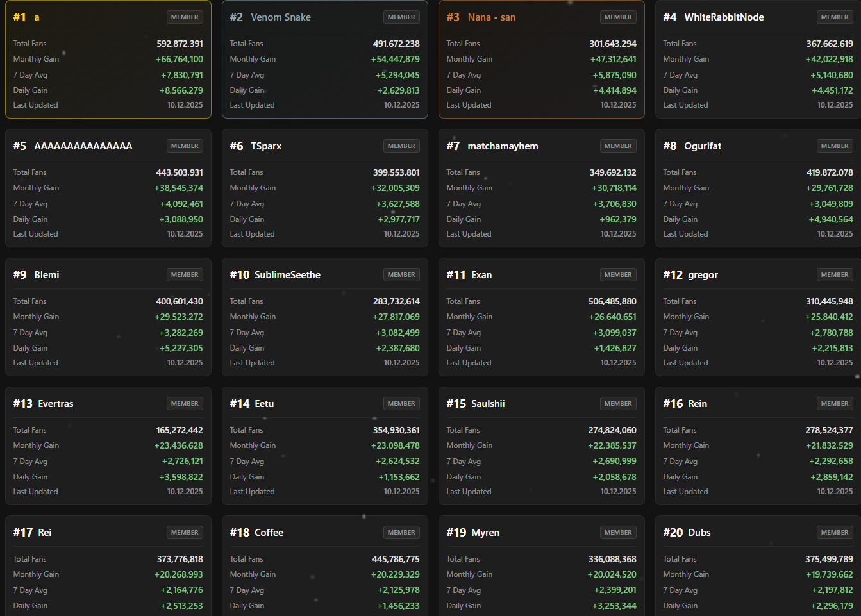
Task: Click the monthly gain value "+20,268,993"
Action: [179, 574]
